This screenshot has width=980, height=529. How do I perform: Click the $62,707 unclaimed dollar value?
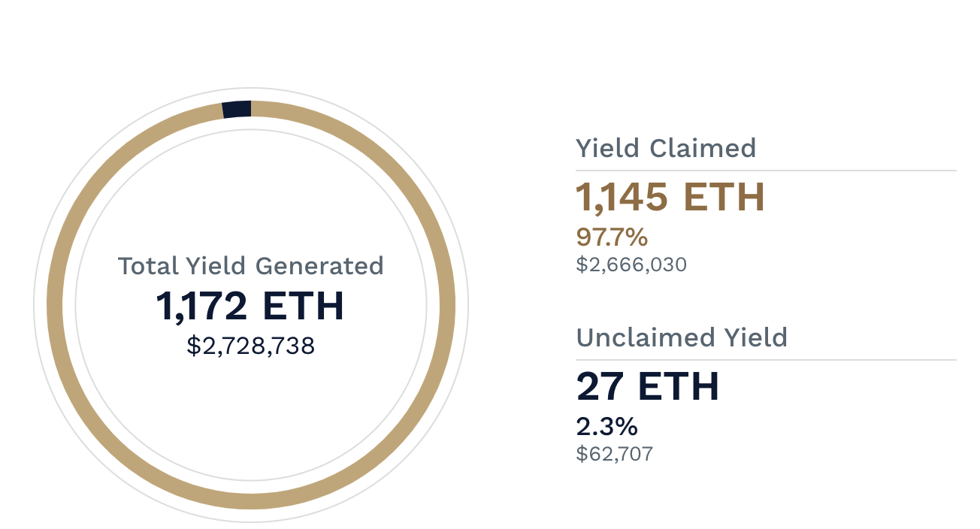pos(615,454)
